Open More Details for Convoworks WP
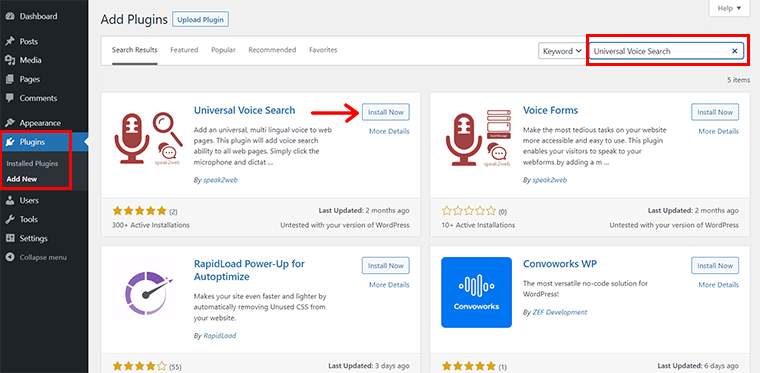 click(719, 285)
